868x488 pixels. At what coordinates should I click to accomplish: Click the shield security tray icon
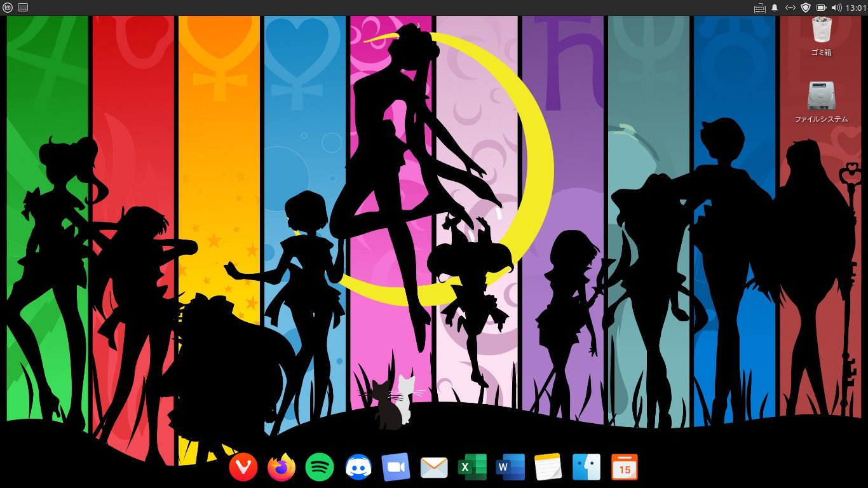coord(806,8)
